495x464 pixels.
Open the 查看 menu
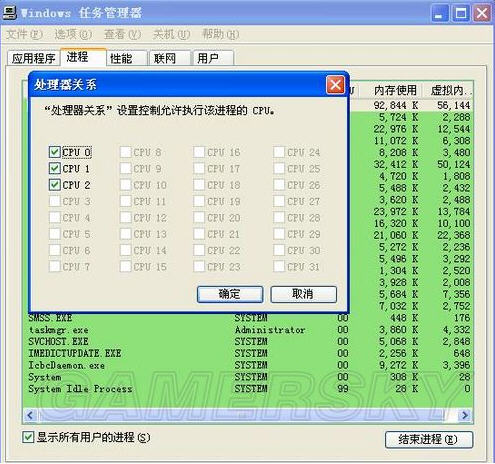[x=122, y=34]
